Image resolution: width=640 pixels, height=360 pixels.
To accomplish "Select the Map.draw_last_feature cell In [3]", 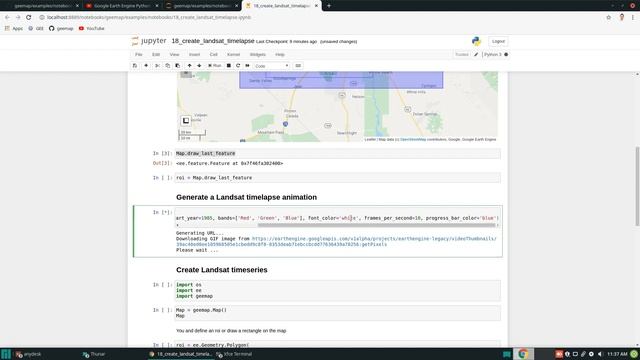I will [x=338, y=153].
